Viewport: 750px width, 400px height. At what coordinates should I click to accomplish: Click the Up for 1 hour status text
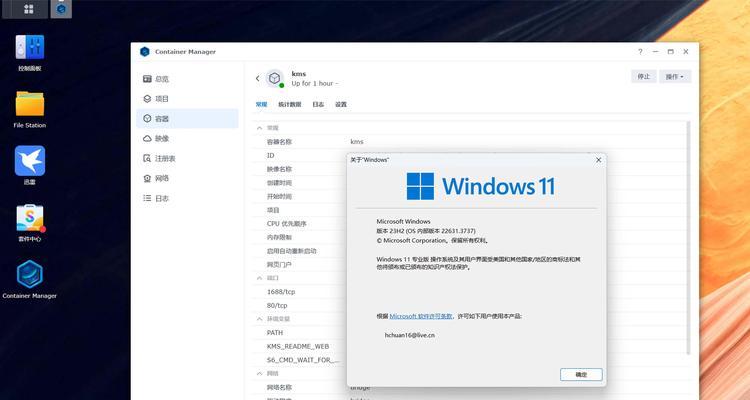tap(315, 83)
